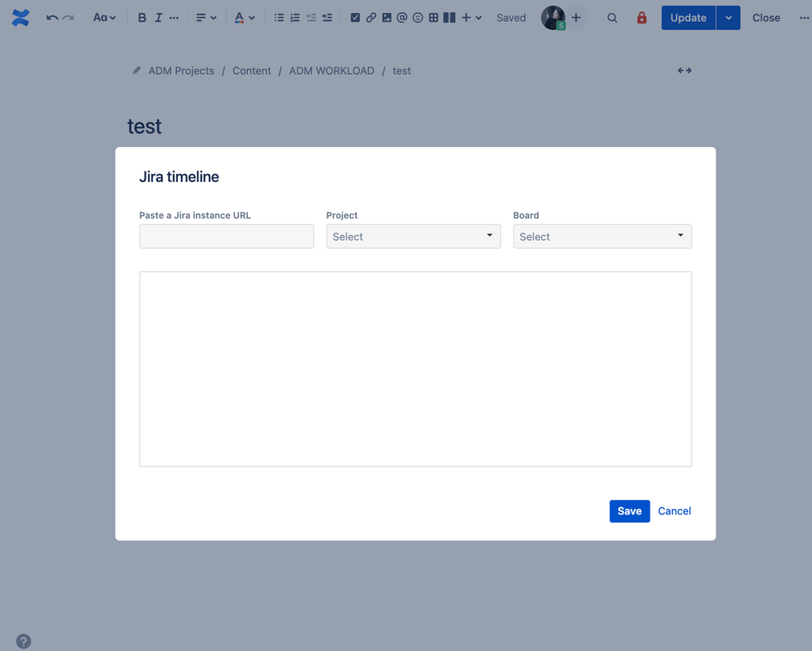
Task: Save the Jira timeline settings
Action: [630, 511]
